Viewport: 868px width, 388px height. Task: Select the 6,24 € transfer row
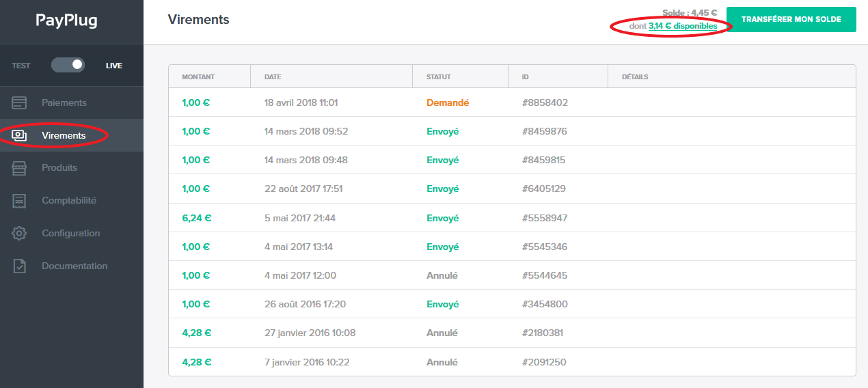click(511, 219)
